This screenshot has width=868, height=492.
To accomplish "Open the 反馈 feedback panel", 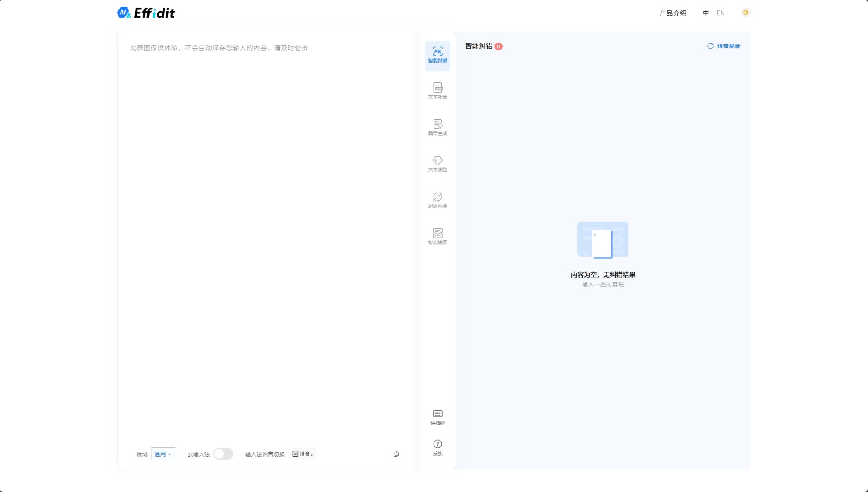I will [437, 448].
